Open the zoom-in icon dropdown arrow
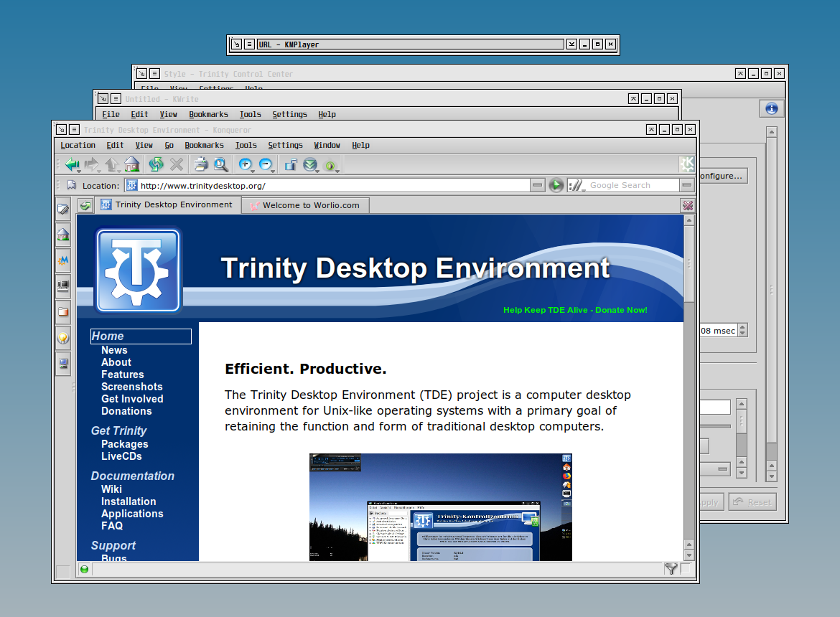The image size is (840, 617). [253, 171]
